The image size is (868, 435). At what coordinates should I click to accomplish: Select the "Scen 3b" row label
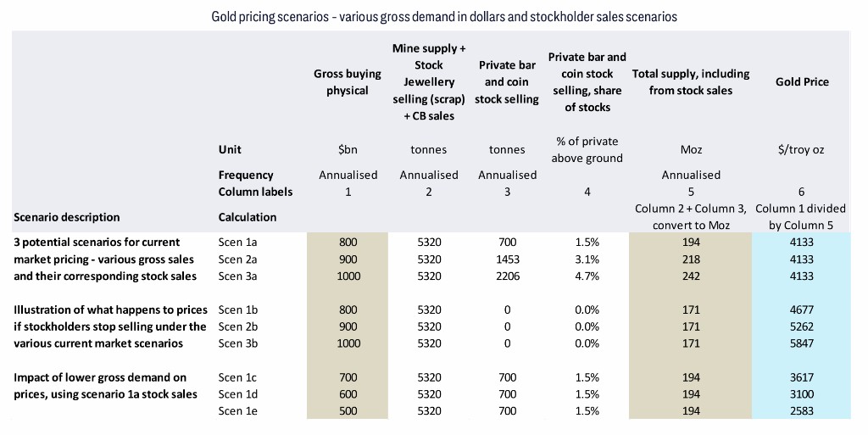pyautogui.click(x=240, y=343)
